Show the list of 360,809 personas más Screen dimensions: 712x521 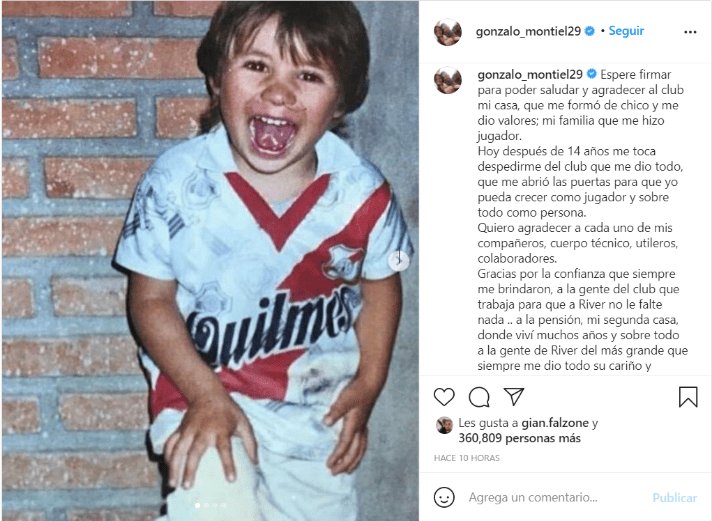point(519,438)
